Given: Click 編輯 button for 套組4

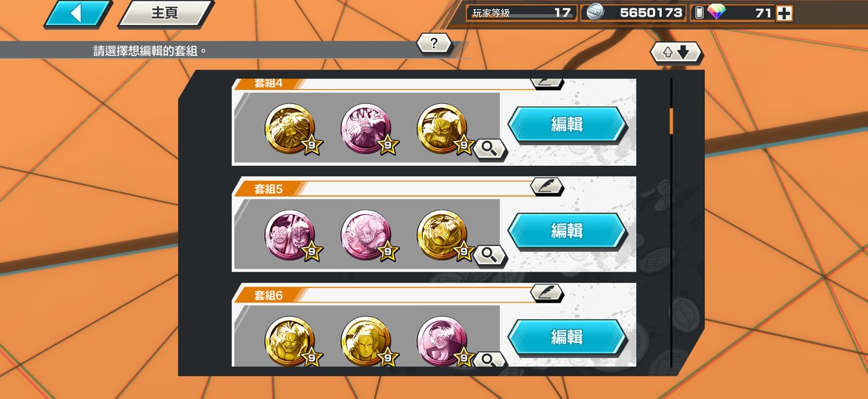Looking at the screenshot, I should click(568, 124).
